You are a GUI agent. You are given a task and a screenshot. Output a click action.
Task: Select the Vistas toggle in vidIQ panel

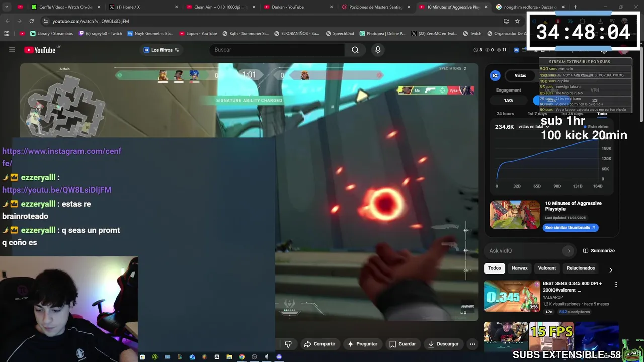pos(520,76)
